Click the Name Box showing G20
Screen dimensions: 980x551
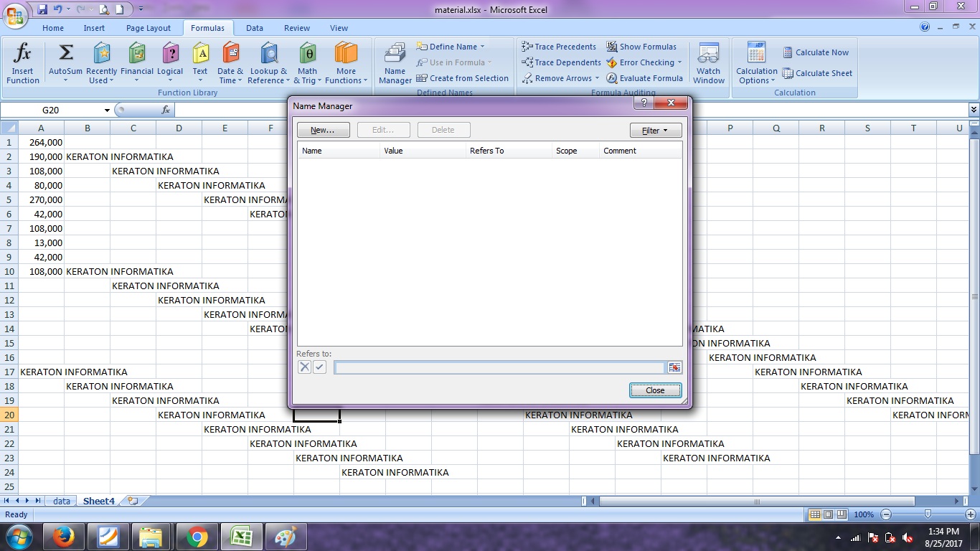(x=52, y=110)
